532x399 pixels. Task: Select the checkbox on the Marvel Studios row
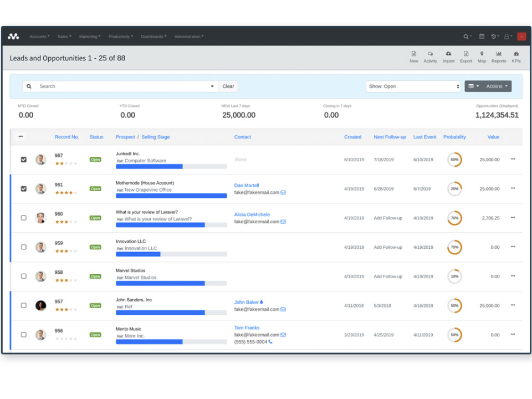tap(23, 277)
